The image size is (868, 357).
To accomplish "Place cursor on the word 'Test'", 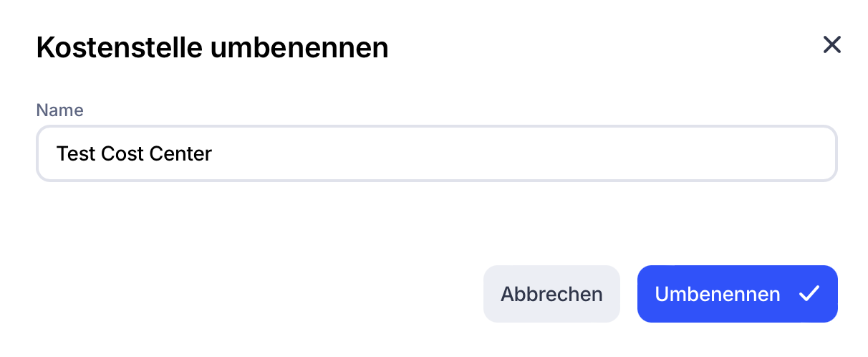I will [76, 153].
